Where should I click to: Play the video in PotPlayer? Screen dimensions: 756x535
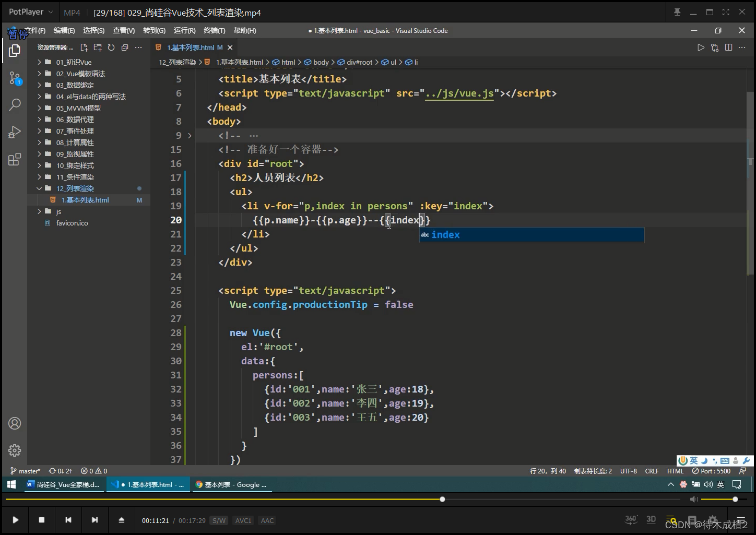[15, 520]
